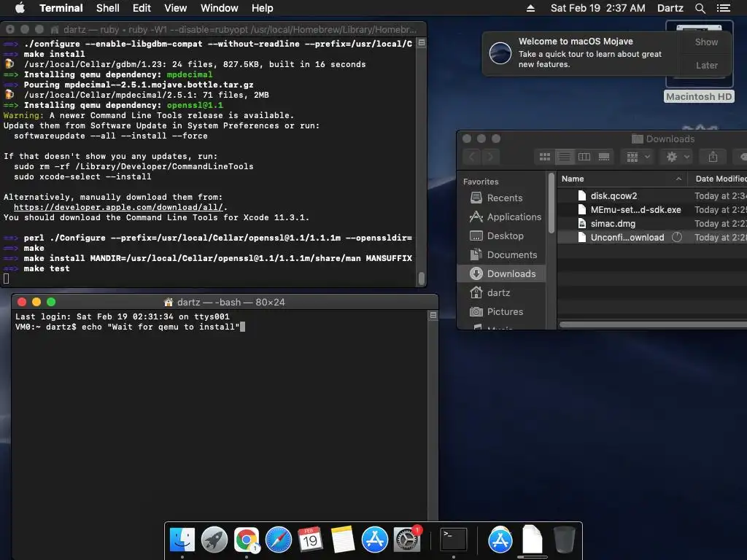
Task: Sort by Name column header
Action: 622,179
